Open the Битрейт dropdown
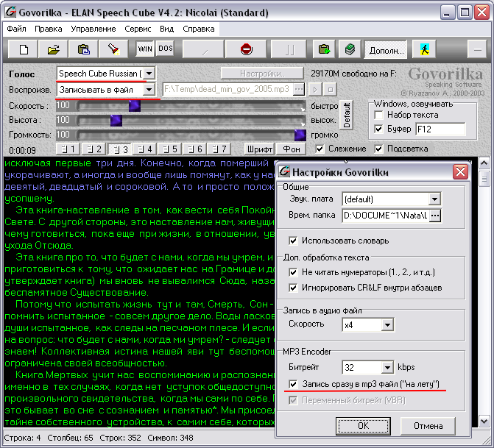The width and height of the screenshot is (494, 448). 387,367
